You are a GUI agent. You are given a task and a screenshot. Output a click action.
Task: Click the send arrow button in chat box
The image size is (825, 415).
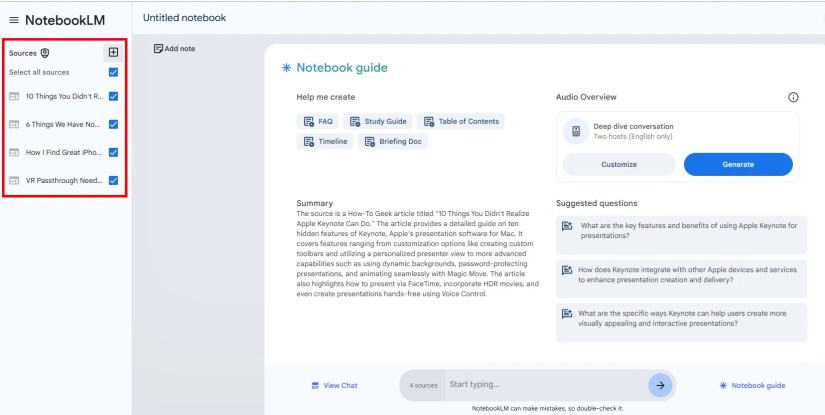pos(660,386)
